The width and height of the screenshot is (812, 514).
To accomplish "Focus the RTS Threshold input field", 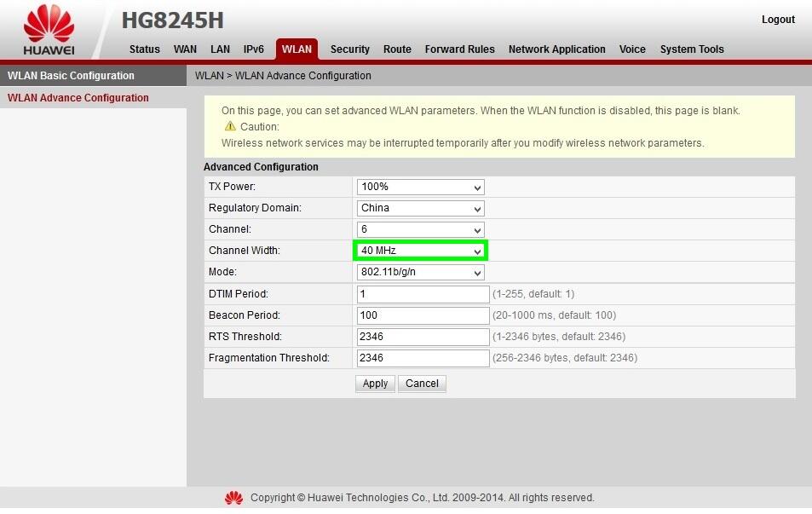I will coord(423,337).
